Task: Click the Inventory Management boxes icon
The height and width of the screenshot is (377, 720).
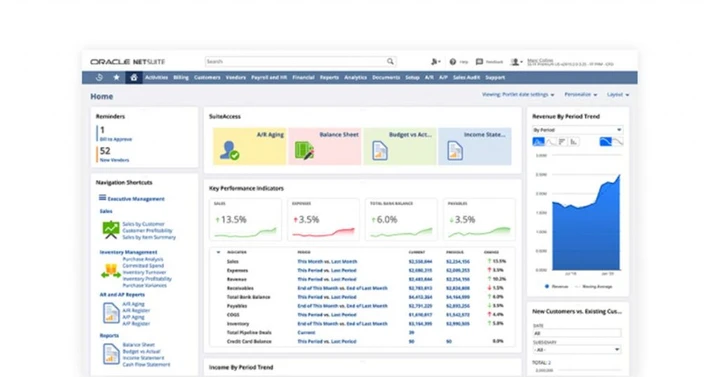Action: click(x=111, y=271)
